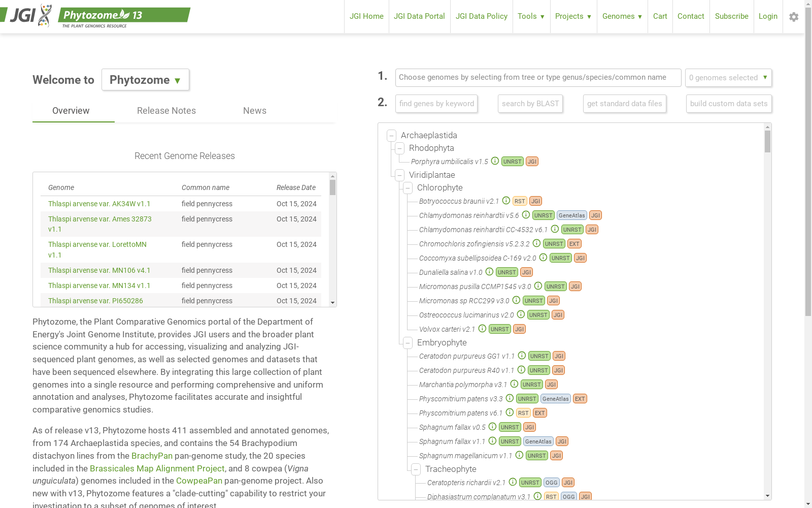
Task: Click search by BLAST button
Action: pos(530,104)
